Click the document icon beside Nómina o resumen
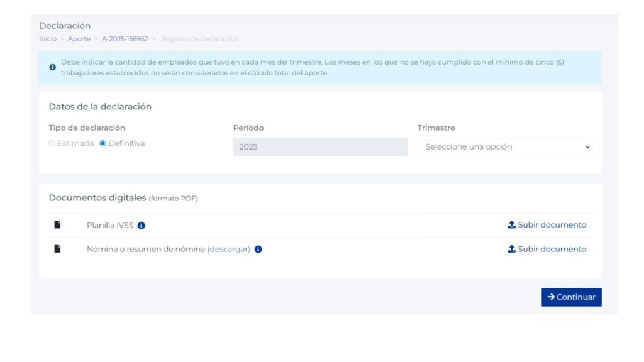 [58, 248]
